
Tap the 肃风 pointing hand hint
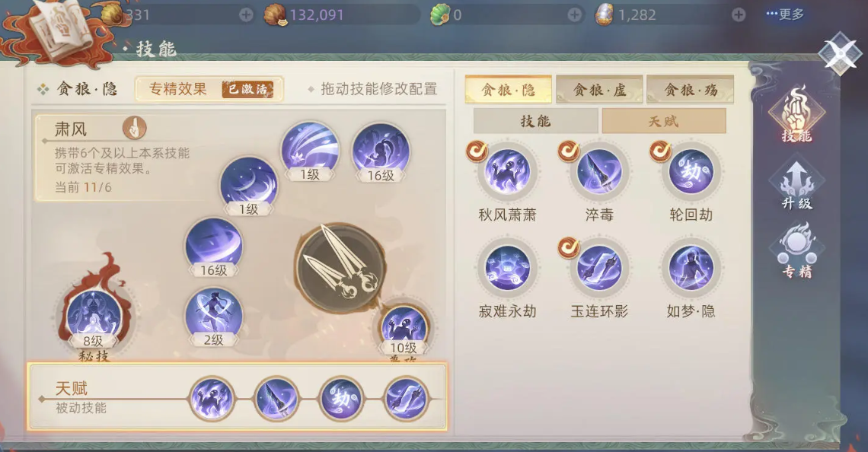click(135, 128)
